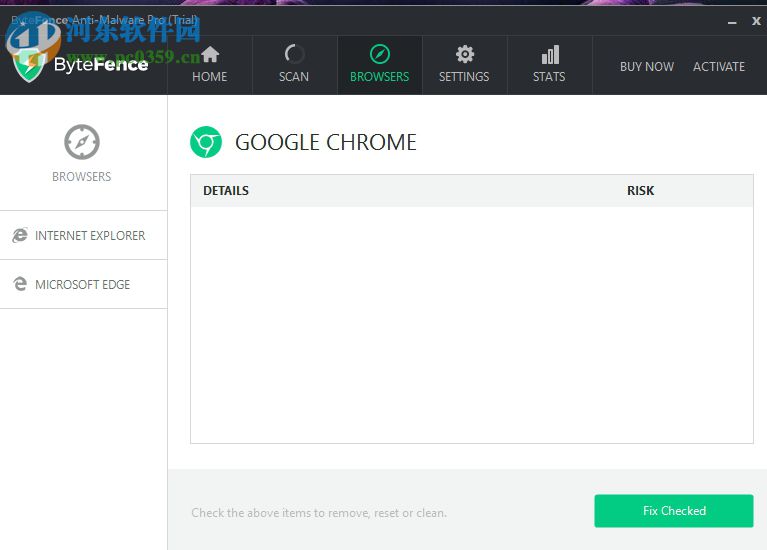Select INTERNET EXPLORER in the sidebar
This screenshot has height=550, width=767.
pos(84,235)
